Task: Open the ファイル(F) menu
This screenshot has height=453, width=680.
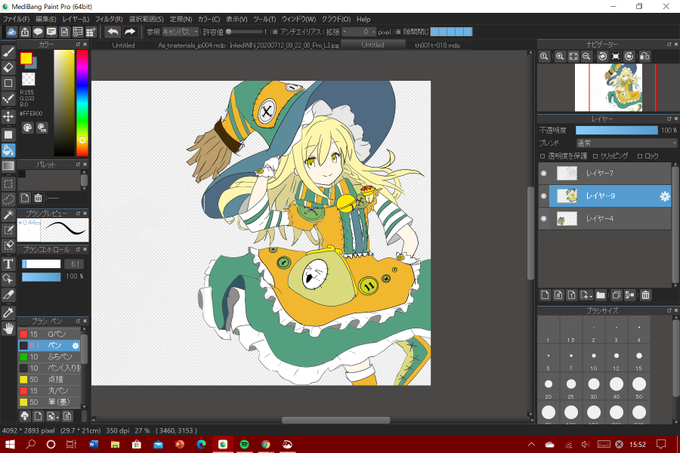Action: [16, 19]
